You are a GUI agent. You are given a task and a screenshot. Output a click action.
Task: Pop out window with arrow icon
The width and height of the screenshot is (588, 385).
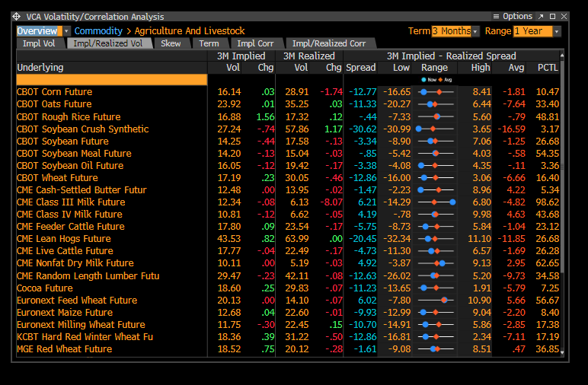click(x=541, y=17)
